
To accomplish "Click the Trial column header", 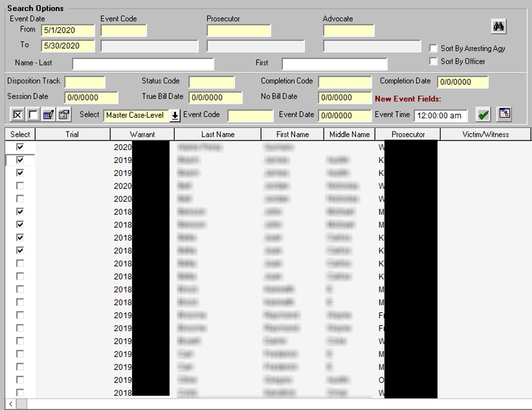I will [73, 134].
